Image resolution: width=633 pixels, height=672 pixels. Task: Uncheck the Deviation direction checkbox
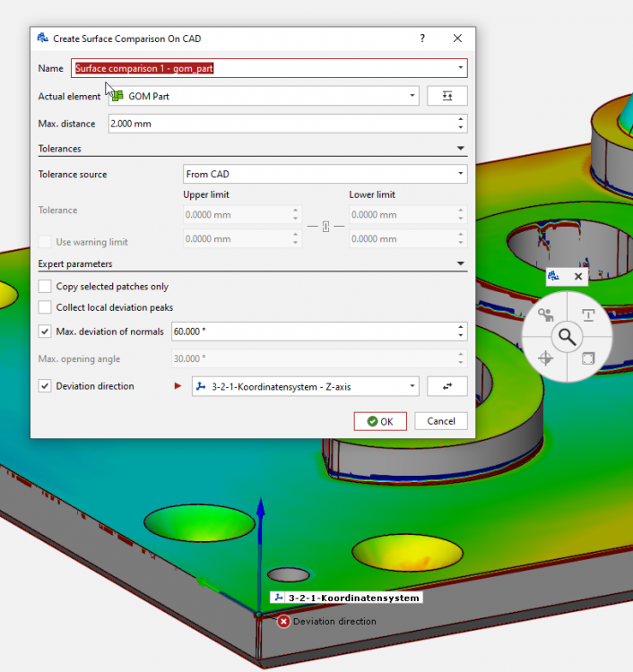coord(45,385)
